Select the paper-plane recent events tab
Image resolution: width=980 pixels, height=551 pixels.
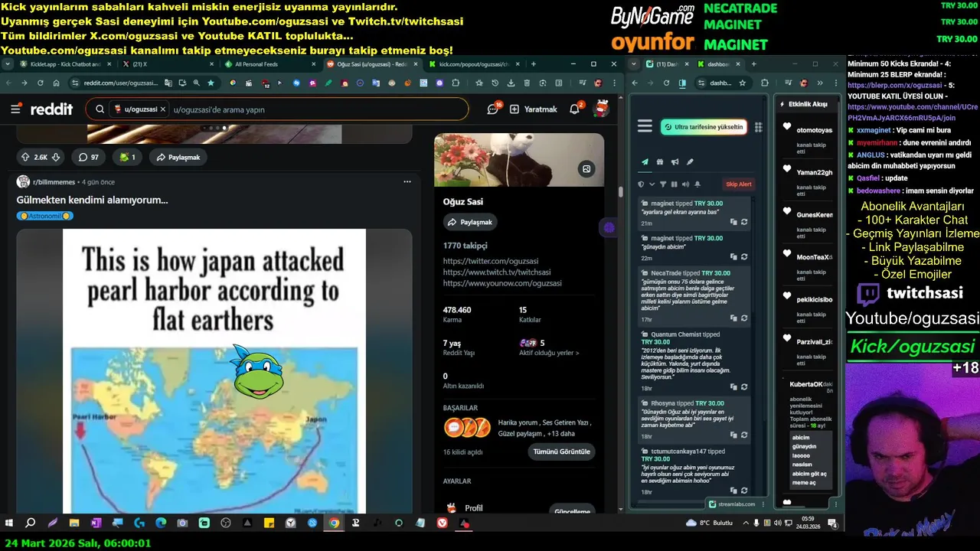pyautogui.click(x=645, y=161)
